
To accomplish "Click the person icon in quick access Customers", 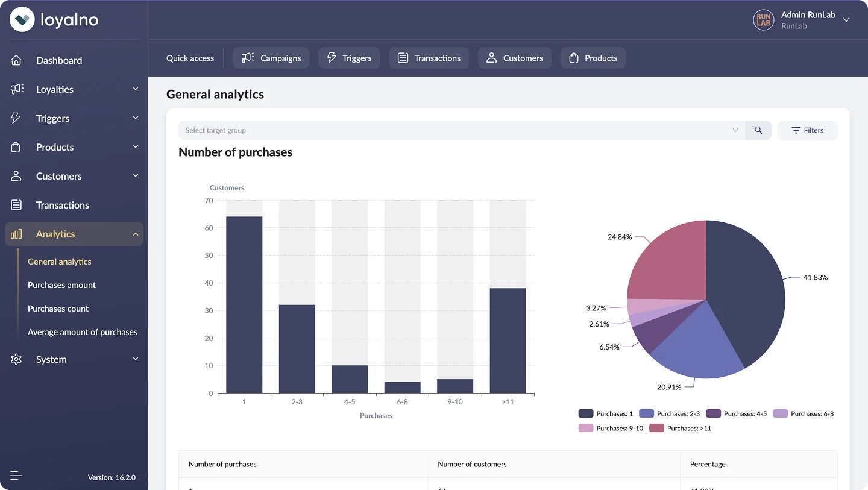I will click(492, 58).
